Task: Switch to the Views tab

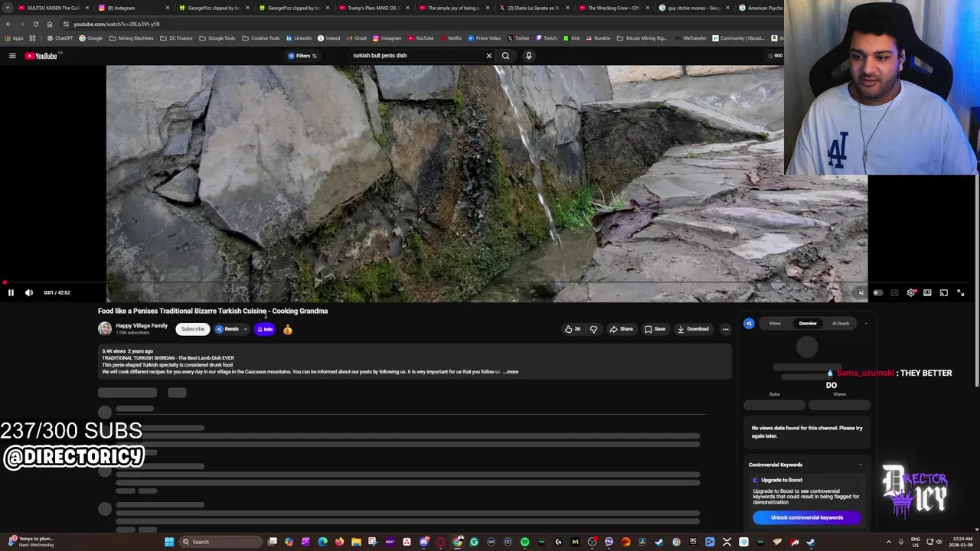Action: (x=775, y=324)
